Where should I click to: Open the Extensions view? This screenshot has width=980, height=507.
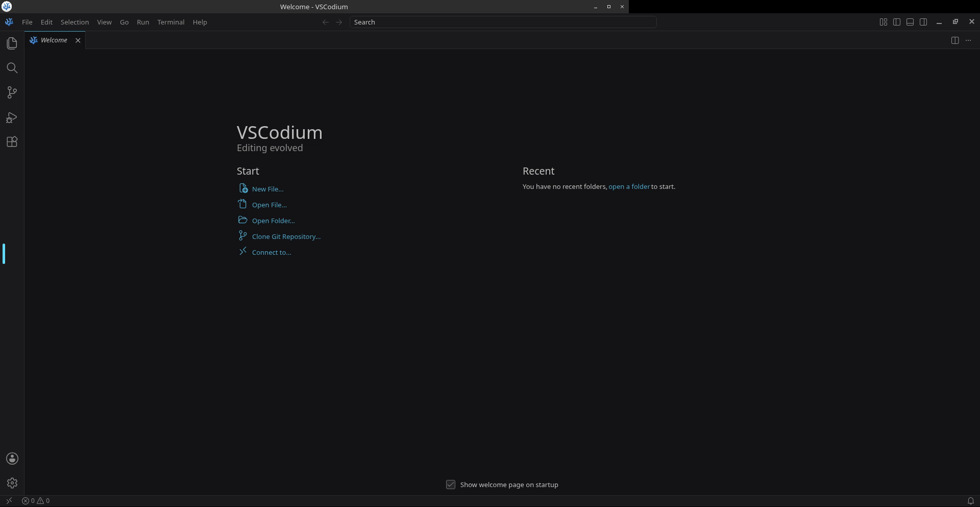point(12,142)
